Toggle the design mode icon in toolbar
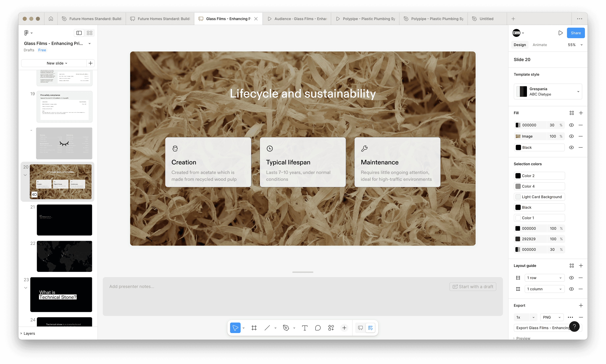 coord(370,328)
